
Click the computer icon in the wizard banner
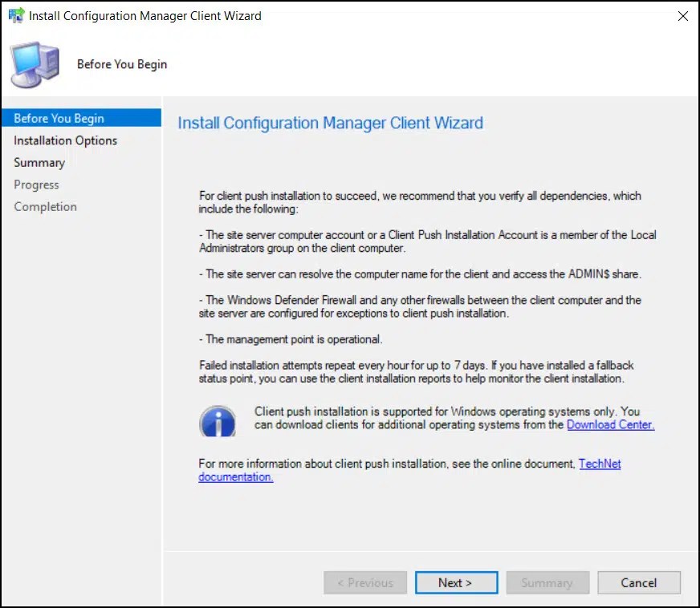pyautogui.click(x=34, y=64)
